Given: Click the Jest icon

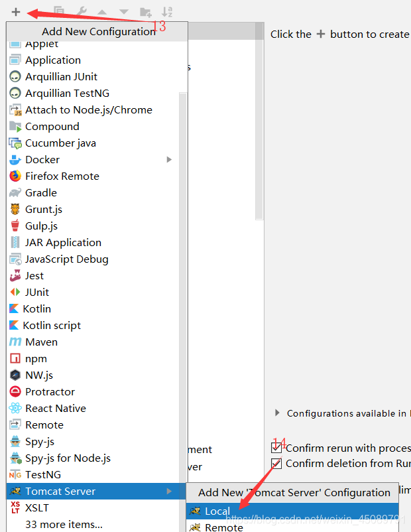Looking at the screenshot, I should pyautogui.click(x=15, y=275).
